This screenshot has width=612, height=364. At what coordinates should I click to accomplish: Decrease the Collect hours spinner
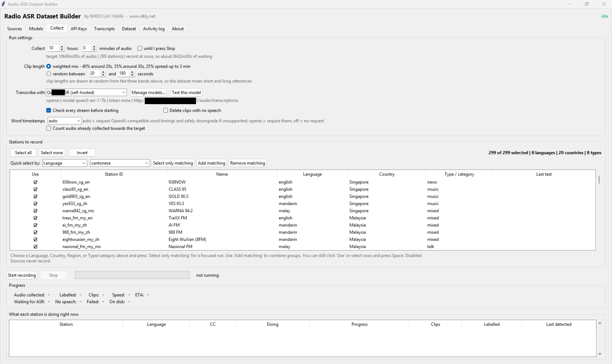coord(62,50)
